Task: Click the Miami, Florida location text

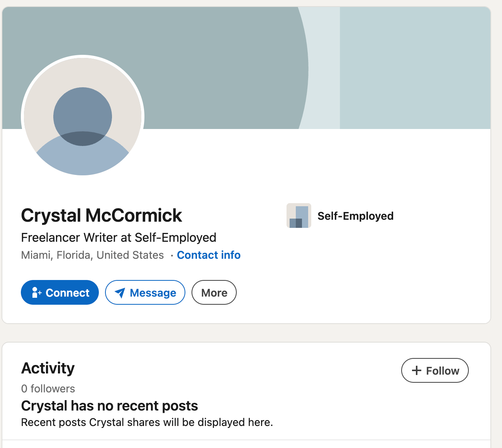Action: pos(92,255)
